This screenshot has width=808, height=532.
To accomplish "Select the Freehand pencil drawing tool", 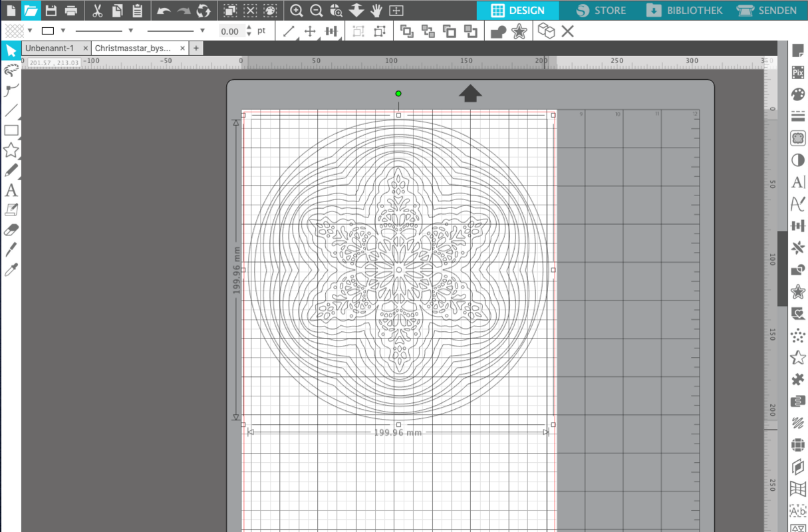I will [11, 170].
